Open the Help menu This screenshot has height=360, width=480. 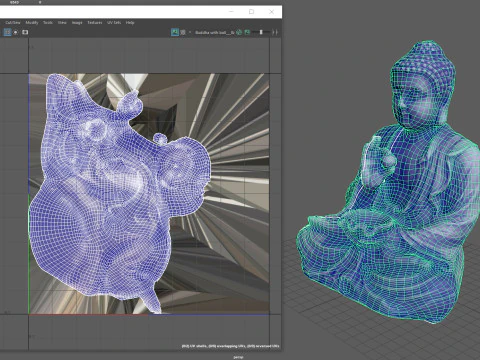(130, 23)
